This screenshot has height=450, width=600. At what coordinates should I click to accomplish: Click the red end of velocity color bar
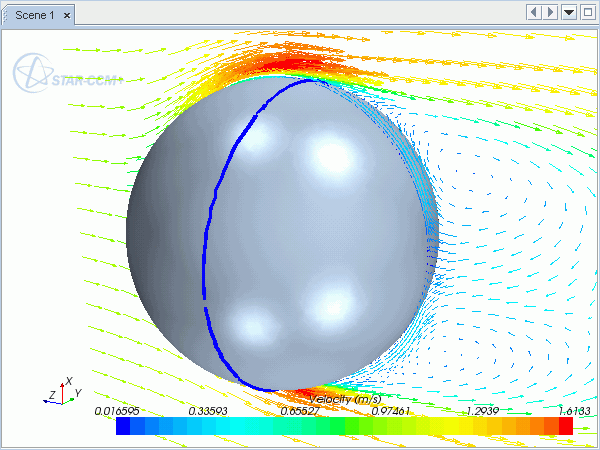564,426
